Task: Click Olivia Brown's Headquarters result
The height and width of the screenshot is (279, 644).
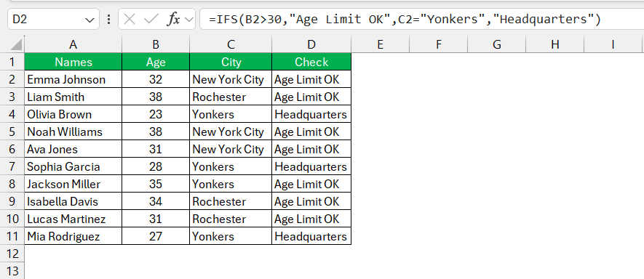Action: pos(311,114)
